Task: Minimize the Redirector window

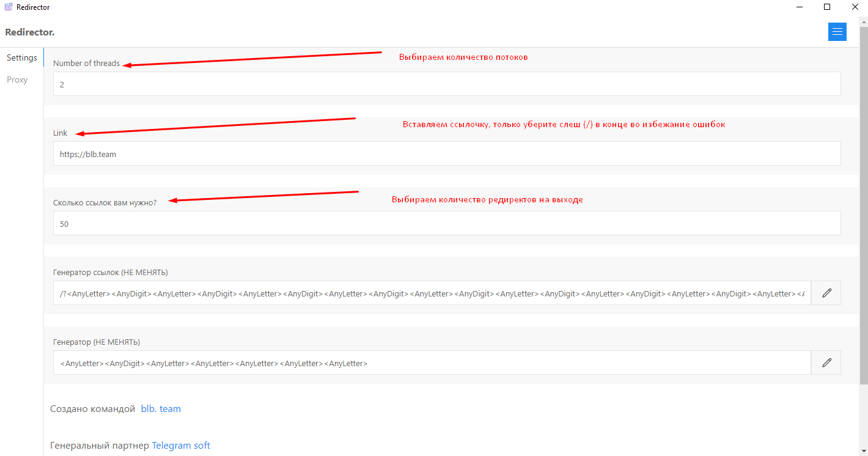Action: (799, 7)
